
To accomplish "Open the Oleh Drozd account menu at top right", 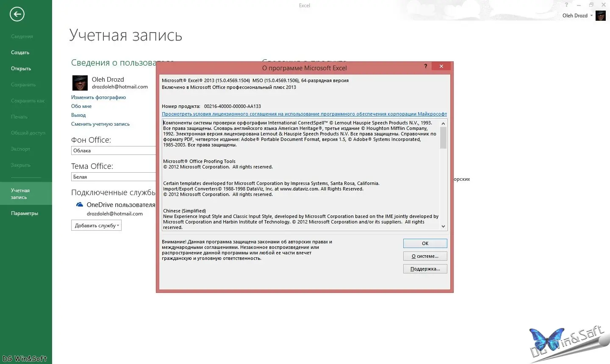I will [x=577, y=16].
